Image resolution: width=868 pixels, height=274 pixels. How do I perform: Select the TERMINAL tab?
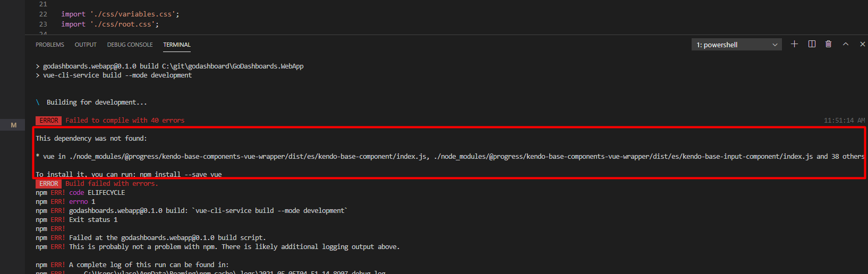(177, 45)
